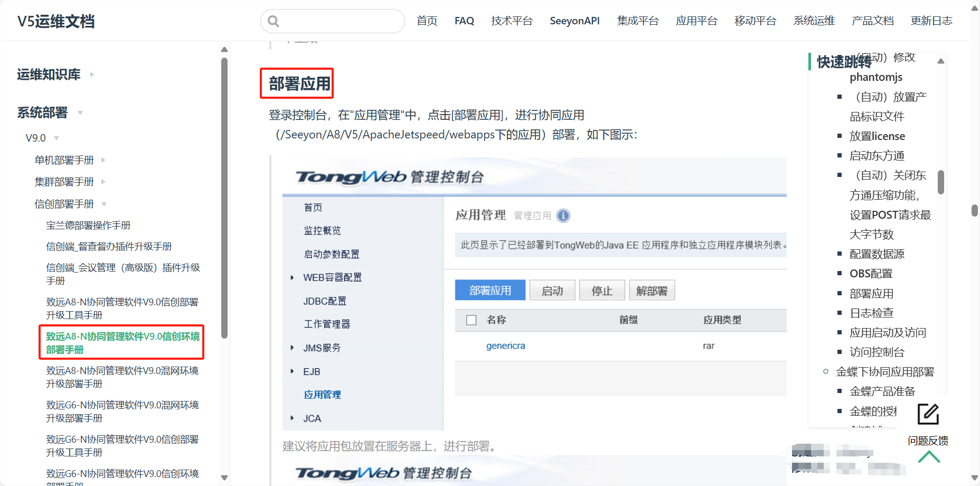Open 致远A8-N V9.0信创环境部署手册

123,343
